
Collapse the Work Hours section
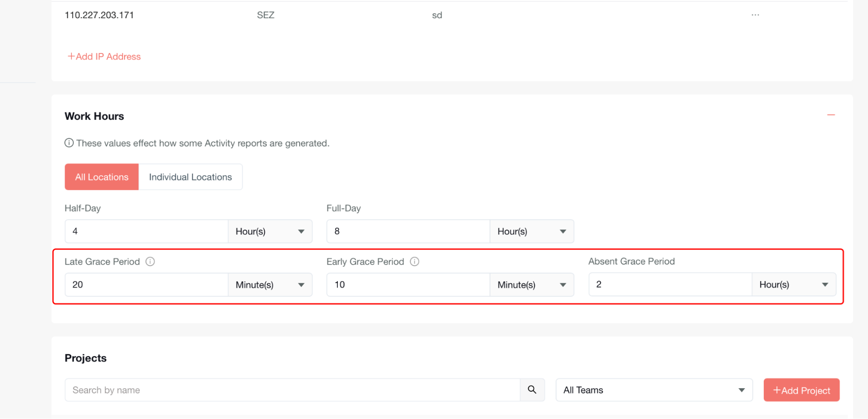831,115
